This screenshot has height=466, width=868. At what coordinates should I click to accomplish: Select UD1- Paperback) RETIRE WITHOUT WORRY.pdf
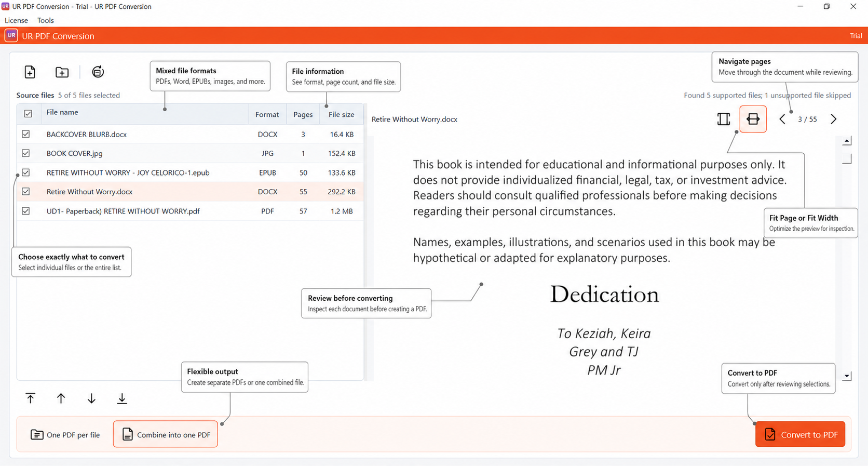[x=123, y=211]
